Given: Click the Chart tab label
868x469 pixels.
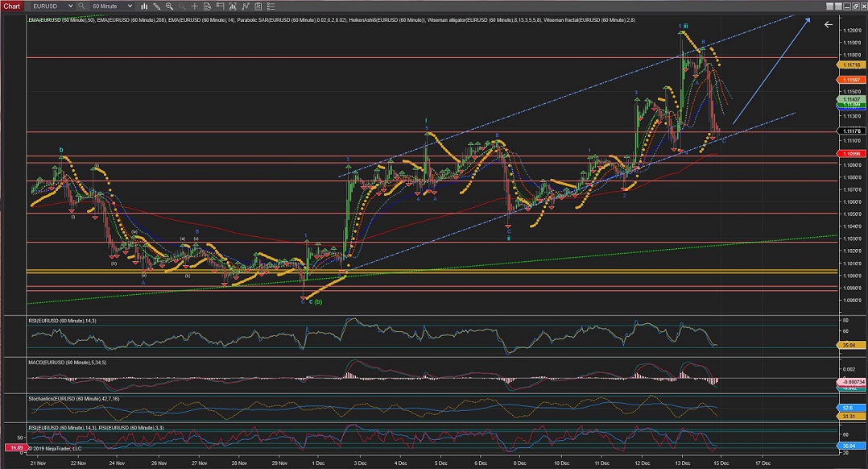Looking at the screenshot, I should [x=11, y=6].
